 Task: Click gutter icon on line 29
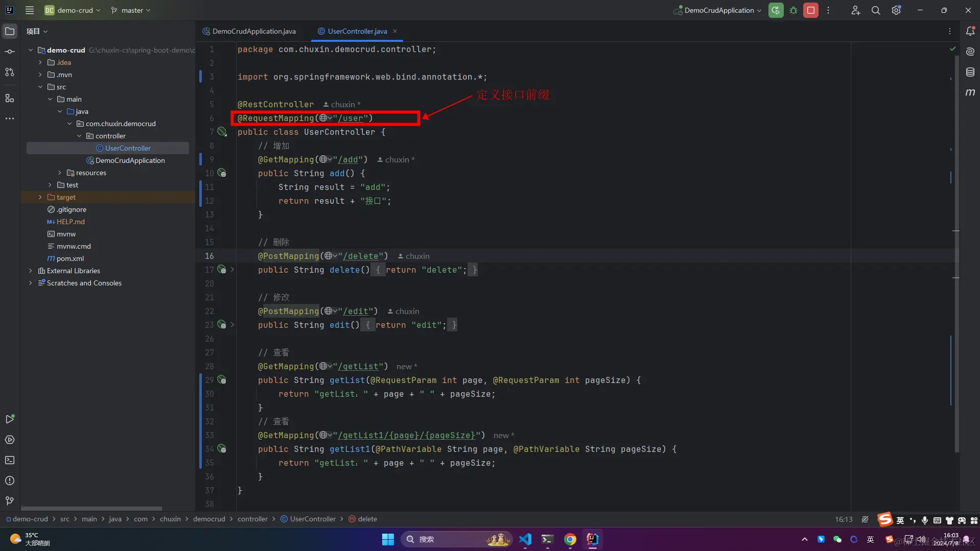(222, 380)
